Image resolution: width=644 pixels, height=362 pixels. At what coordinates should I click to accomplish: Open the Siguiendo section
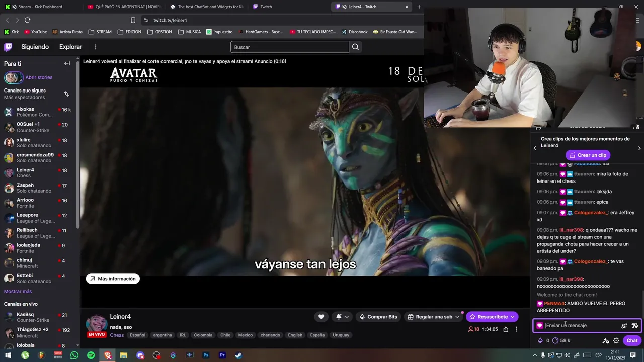pyautogui.click(x=35, y=47)
